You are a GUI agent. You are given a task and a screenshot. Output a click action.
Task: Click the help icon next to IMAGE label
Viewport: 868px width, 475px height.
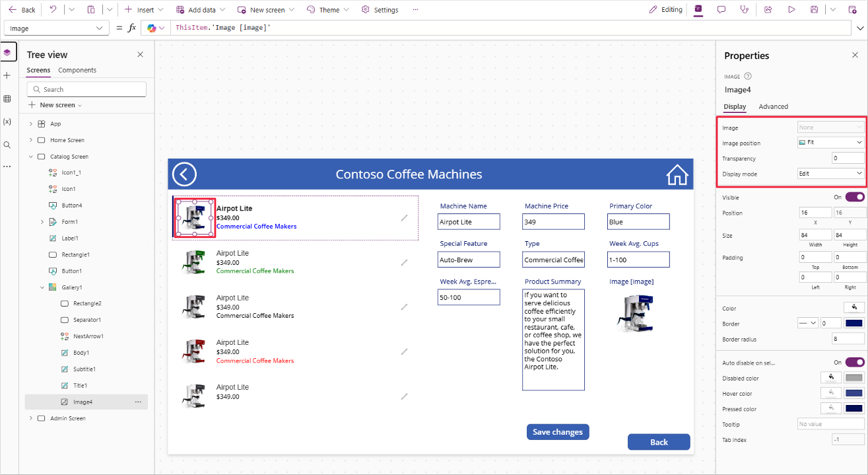tap(748, 77)
